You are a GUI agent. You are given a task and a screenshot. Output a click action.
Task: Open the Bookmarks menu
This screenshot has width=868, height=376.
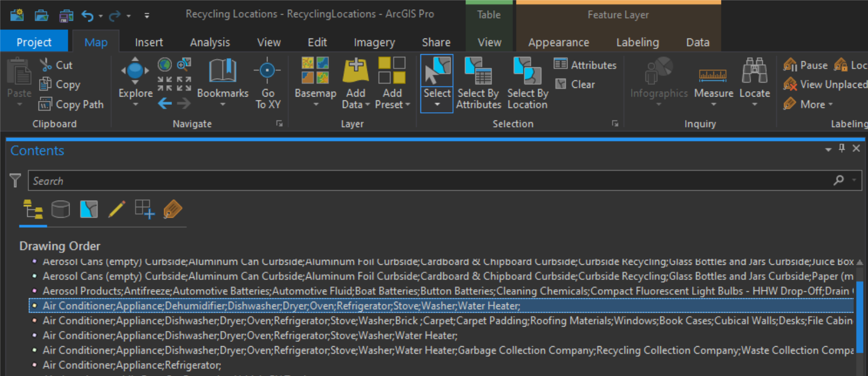222,82
